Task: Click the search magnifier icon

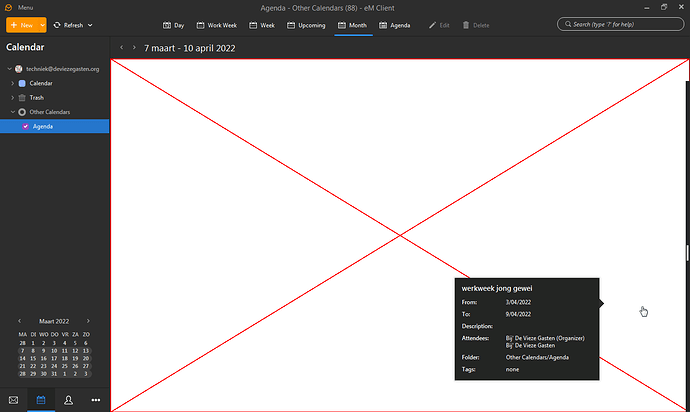Action: [568, 24]
